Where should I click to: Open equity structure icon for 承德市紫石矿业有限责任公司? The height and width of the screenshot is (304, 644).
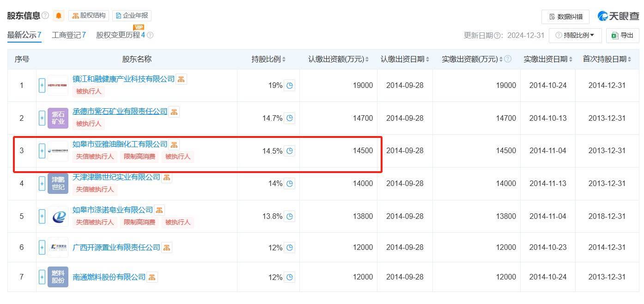pyautogui.click(x=174, y=112)
